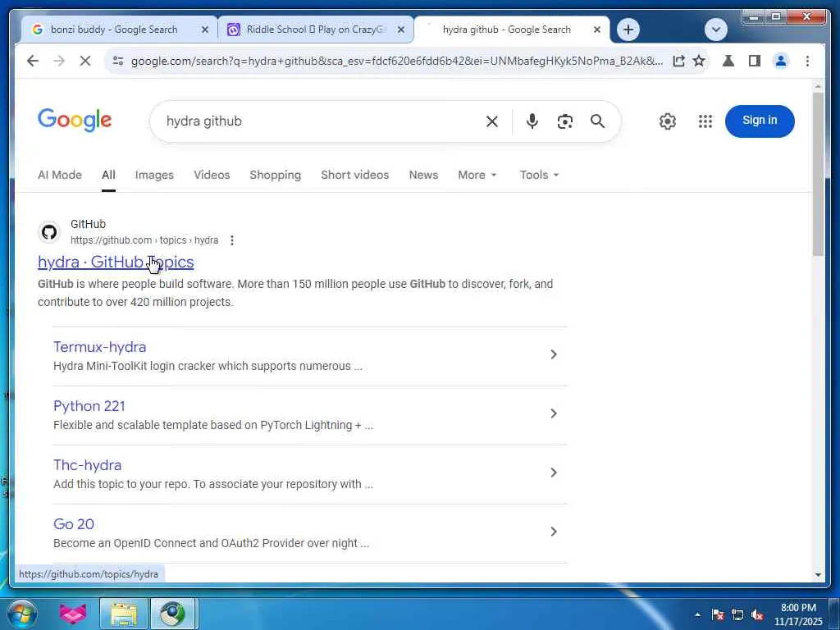840x630 pixels.
Task: Open Short videos results
Action: click(x=354, y=176)
